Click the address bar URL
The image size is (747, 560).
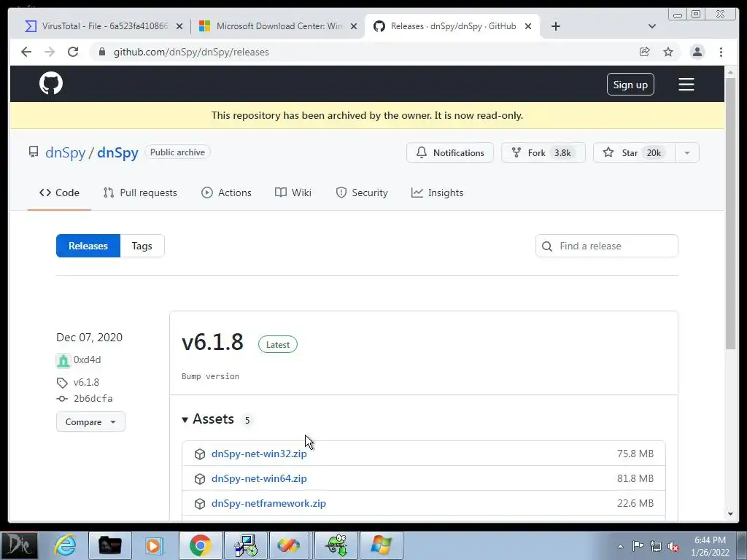click(x=191, y=52)
